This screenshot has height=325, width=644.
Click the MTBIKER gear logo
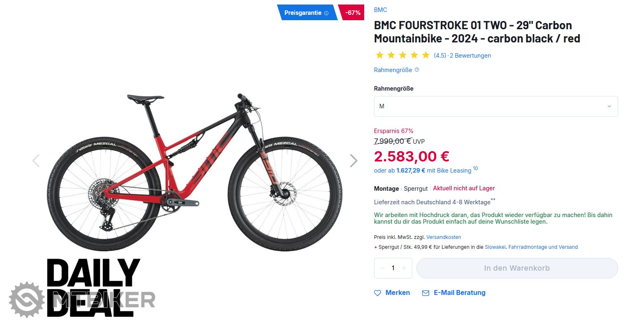pos(27,299)
